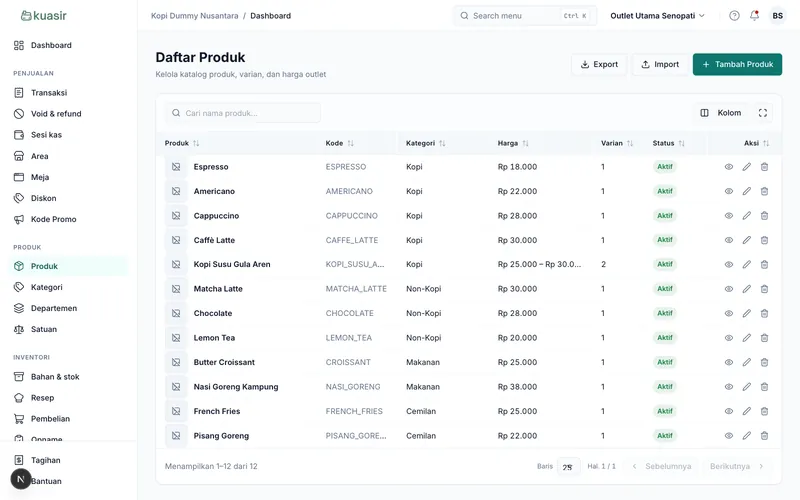The image size is (800, 500).
Task: Open the BS user avatar menu
Action: point(777,16)
